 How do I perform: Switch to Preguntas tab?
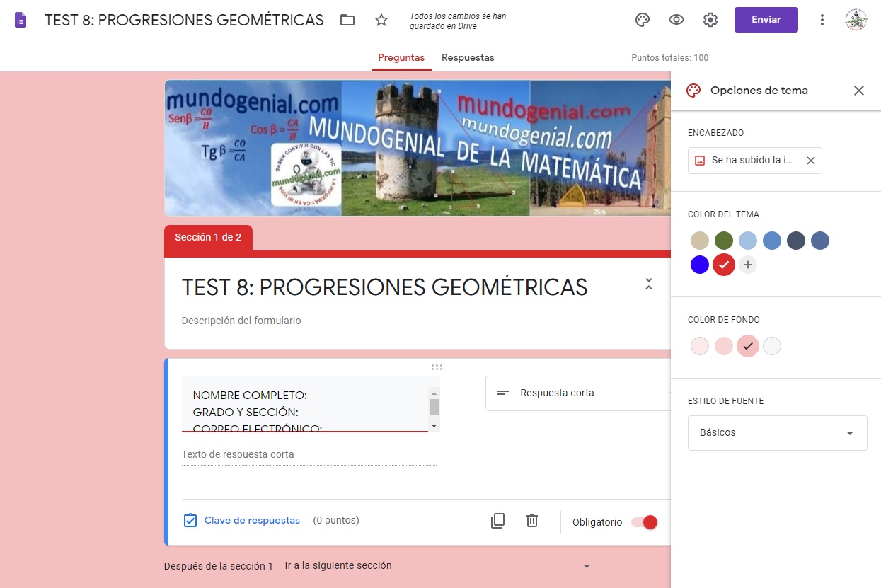[x=401, y=58]
